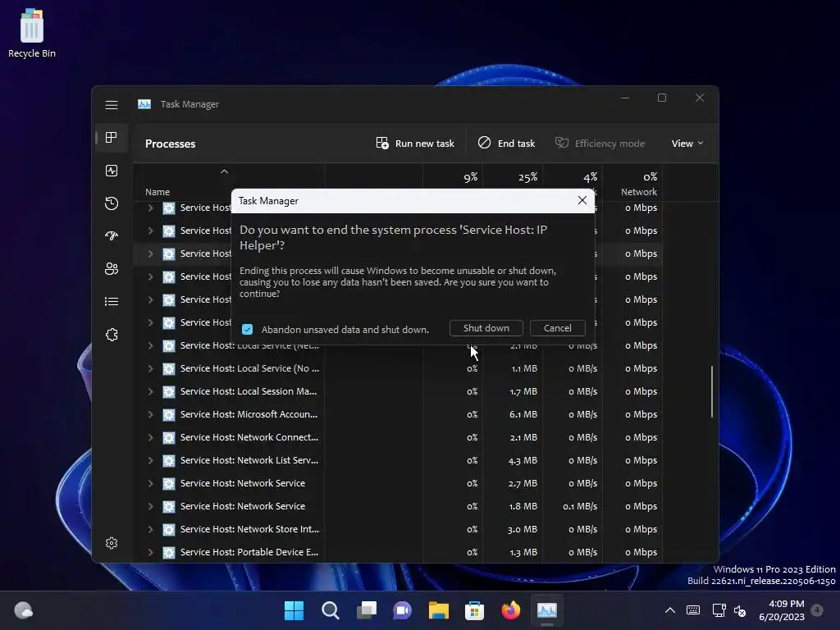Open Task Manager Settings gear icon
The image size is (840, 630).
112,543
